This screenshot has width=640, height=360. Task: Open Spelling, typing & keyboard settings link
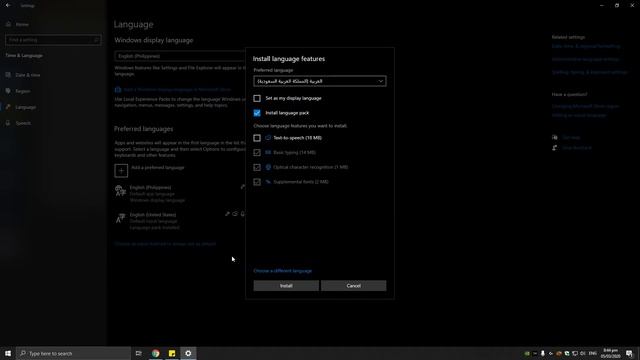[x=589, y=72]
